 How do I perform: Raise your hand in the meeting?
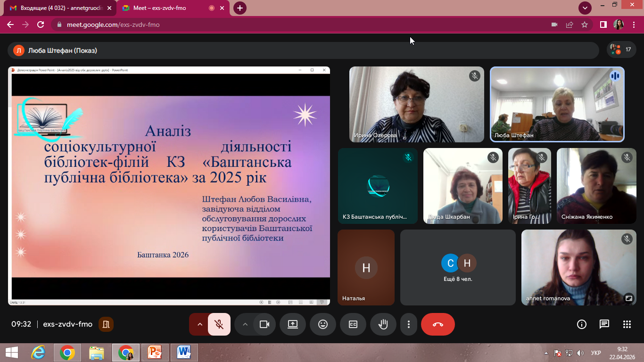click(383, 324)
